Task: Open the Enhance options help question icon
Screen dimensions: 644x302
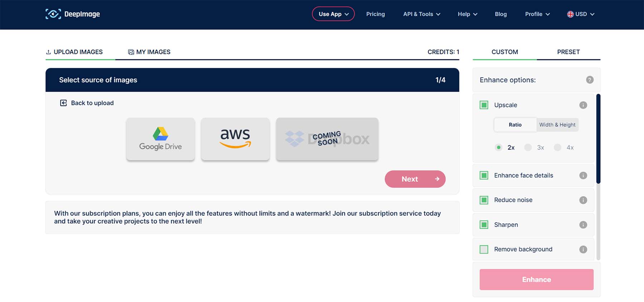Action: (590, 80)
